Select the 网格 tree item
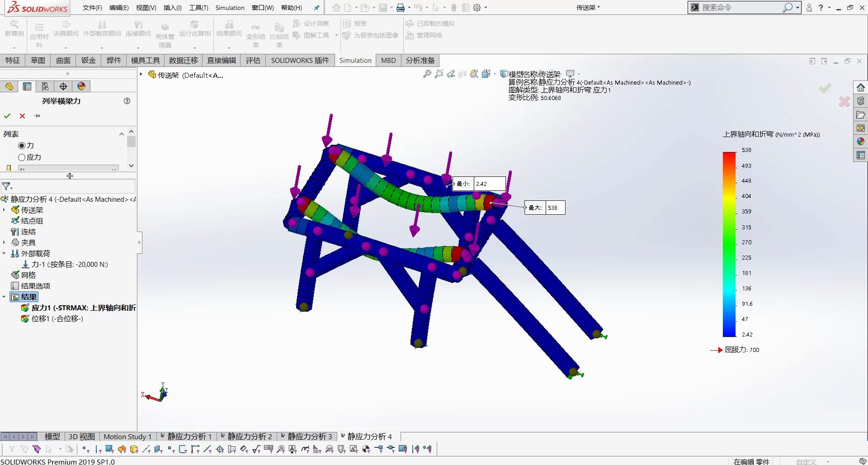The width and height of the screenshot is (868, 465). pos(24,275)
